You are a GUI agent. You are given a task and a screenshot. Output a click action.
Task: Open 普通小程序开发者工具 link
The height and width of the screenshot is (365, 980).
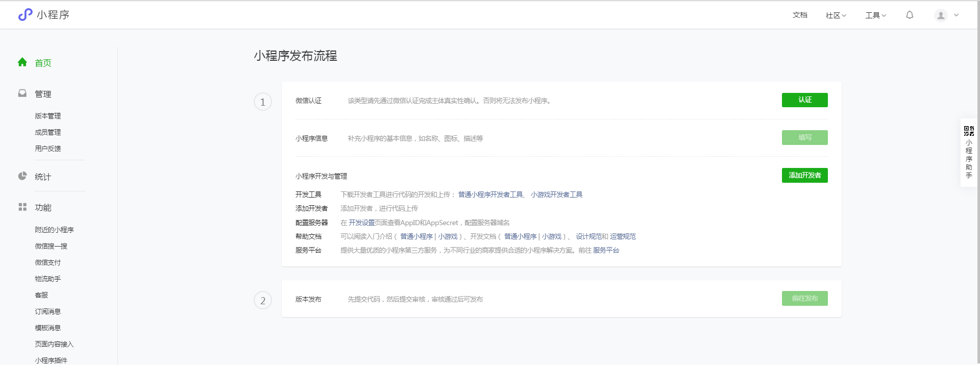(x=491, y=194)
